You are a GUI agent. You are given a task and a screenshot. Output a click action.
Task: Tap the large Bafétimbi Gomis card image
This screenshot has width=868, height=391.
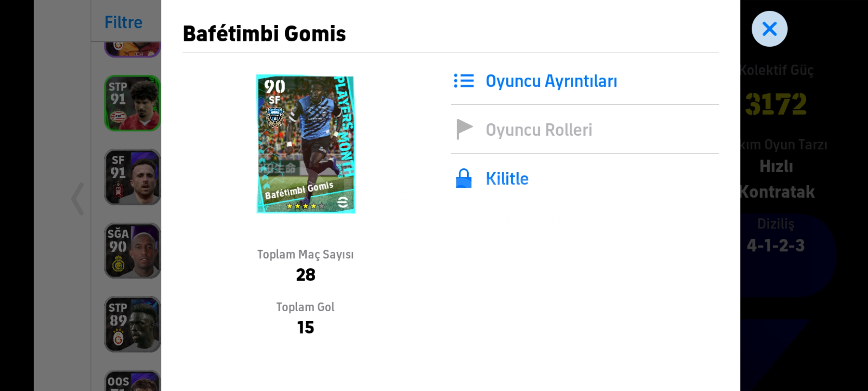[306, 144]
